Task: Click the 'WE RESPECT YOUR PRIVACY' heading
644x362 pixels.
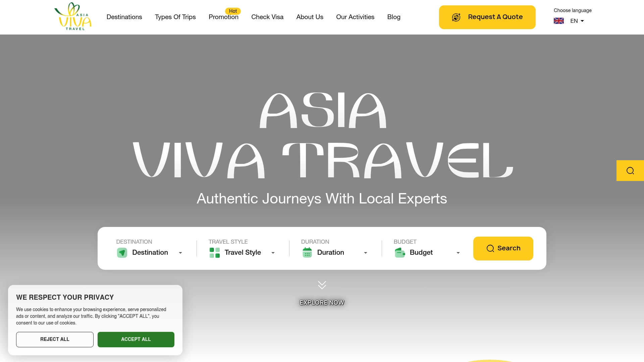Action: tap(65, 297)
